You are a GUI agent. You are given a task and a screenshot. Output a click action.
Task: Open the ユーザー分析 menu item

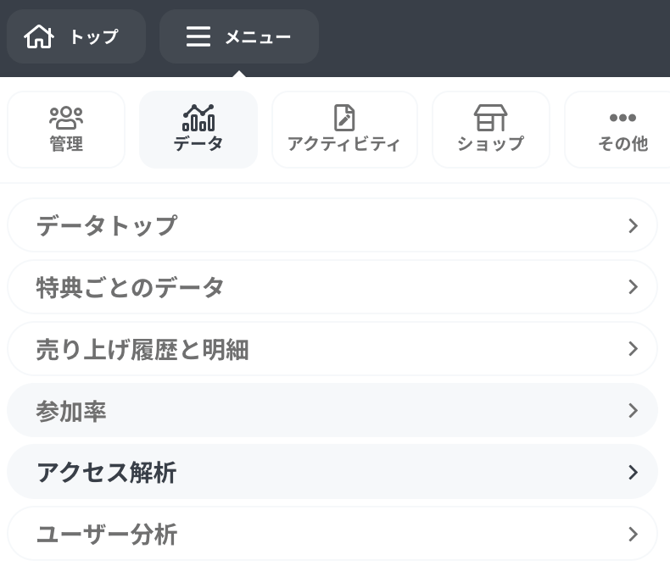pos(106,534)
